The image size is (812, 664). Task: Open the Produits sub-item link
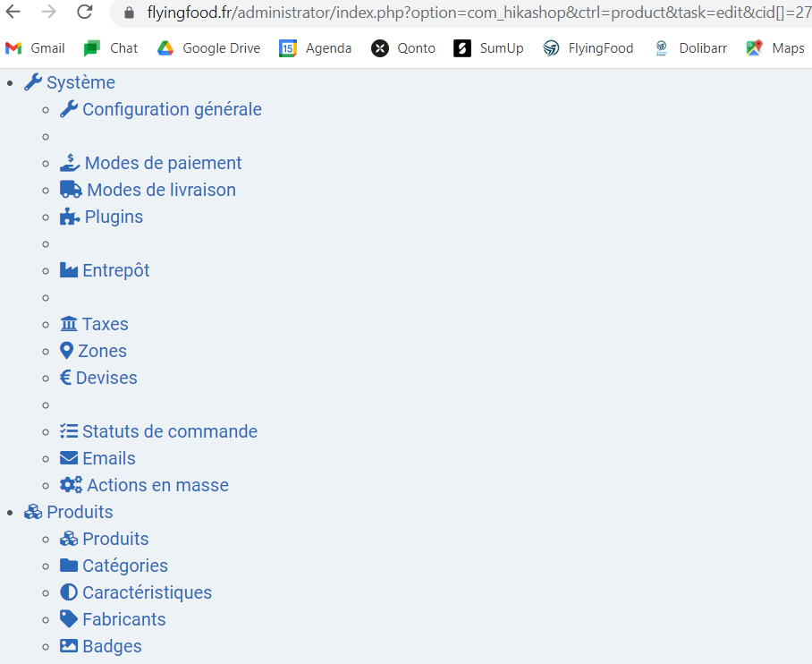[x=115, y=539]
